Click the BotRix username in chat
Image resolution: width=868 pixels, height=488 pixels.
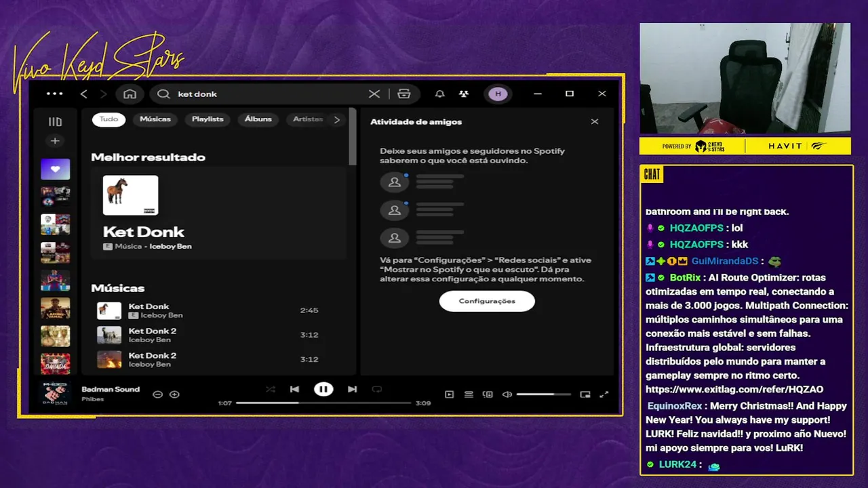click(x=685, y=277)
